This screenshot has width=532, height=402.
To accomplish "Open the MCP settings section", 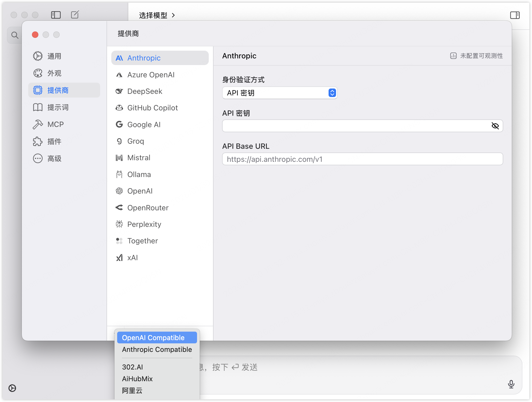I will pos(55,124).
